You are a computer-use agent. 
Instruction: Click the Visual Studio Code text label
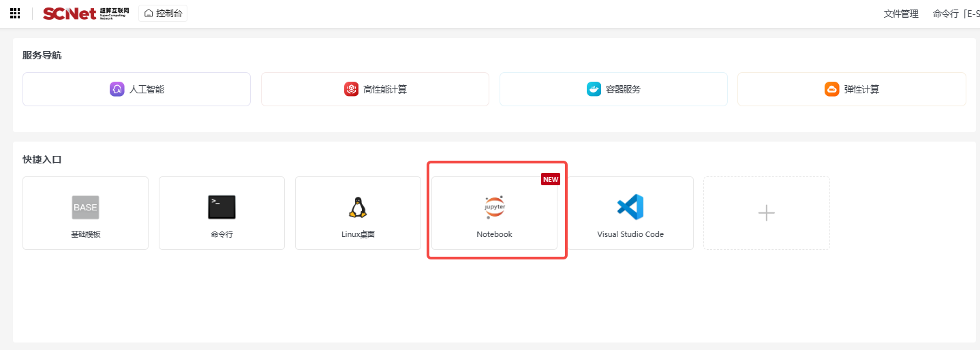[x=630, y=234]
